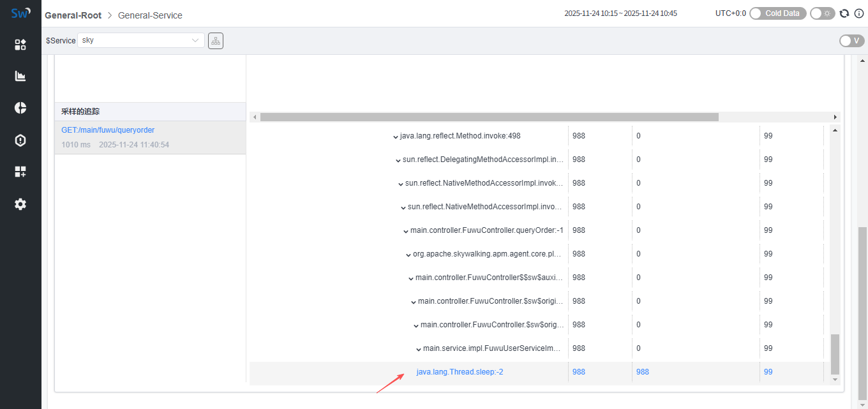Image resolution: width=868 pixels, height=409 pixels.
Task: Click the area chart icon in the sidebar
Action: [20, 76]
